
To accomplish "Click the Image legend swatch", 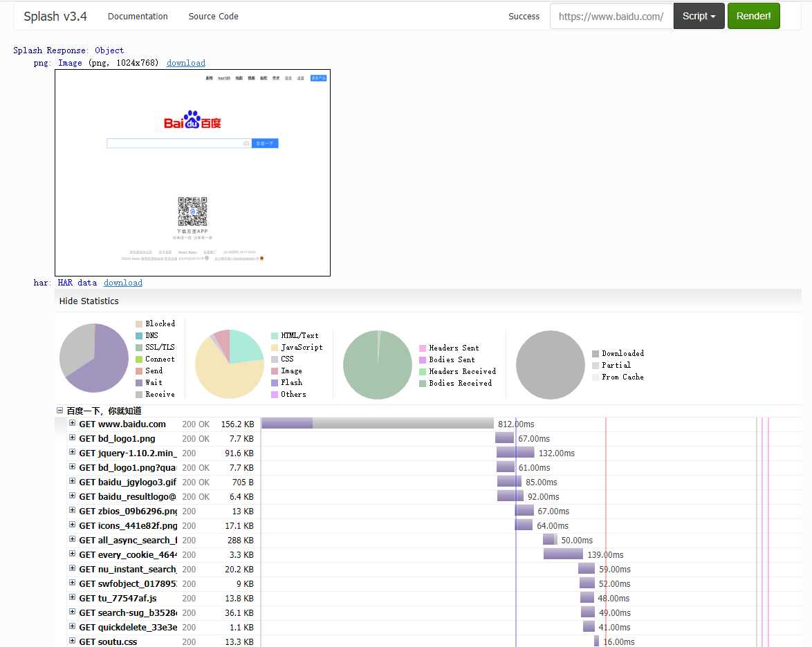I will click(275, 371).
